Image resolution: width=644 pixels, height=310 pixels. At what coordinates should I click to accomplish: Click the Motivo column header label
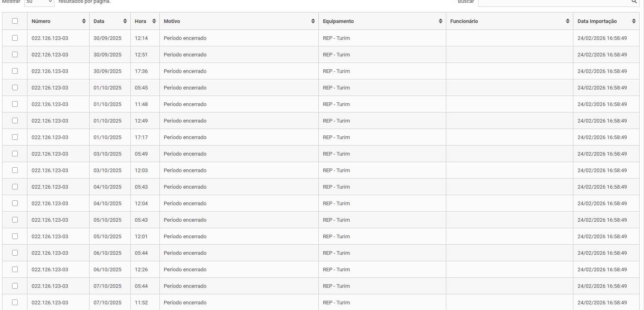tap(172, 21)
